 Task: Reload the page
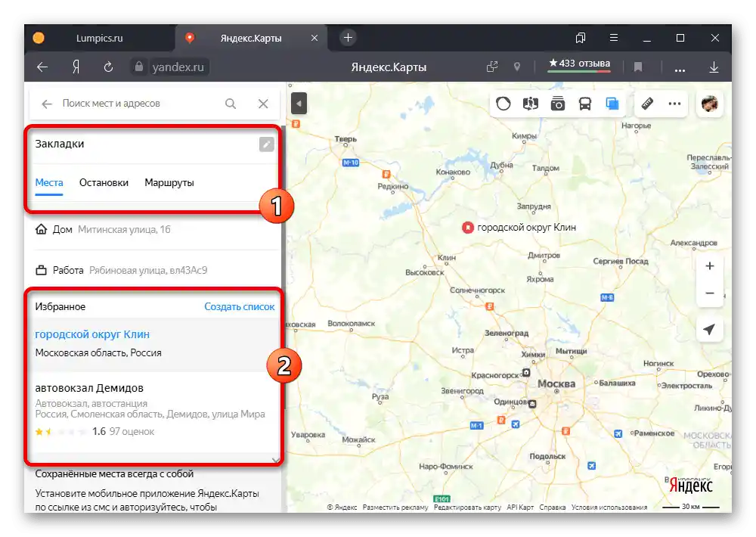108,67
